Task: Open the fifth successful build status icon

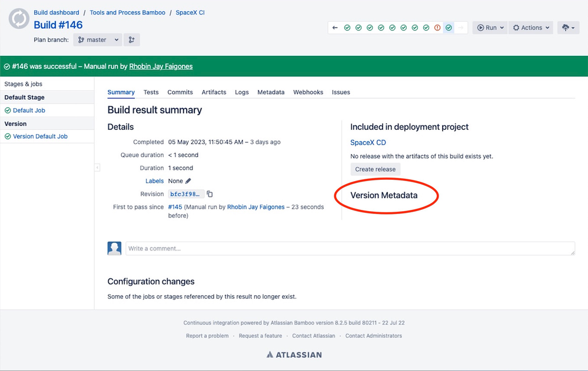Action: point(392,28)
